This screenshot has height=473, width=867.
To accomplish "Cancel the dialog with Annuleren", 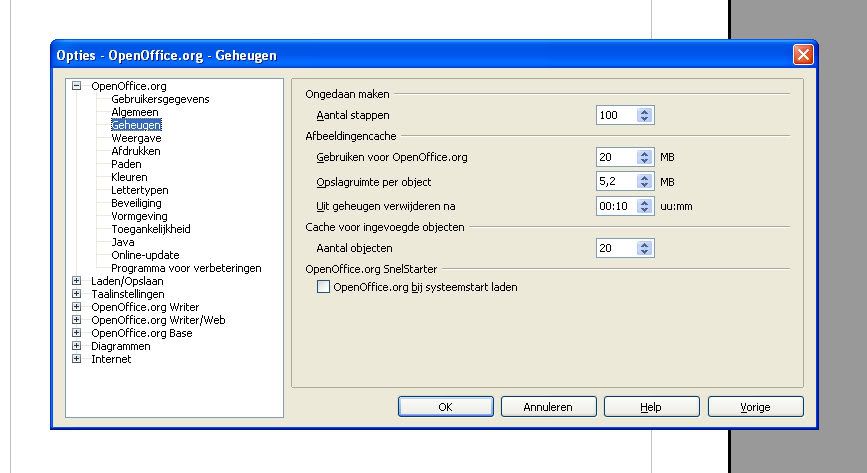I will tap(549, 407).
